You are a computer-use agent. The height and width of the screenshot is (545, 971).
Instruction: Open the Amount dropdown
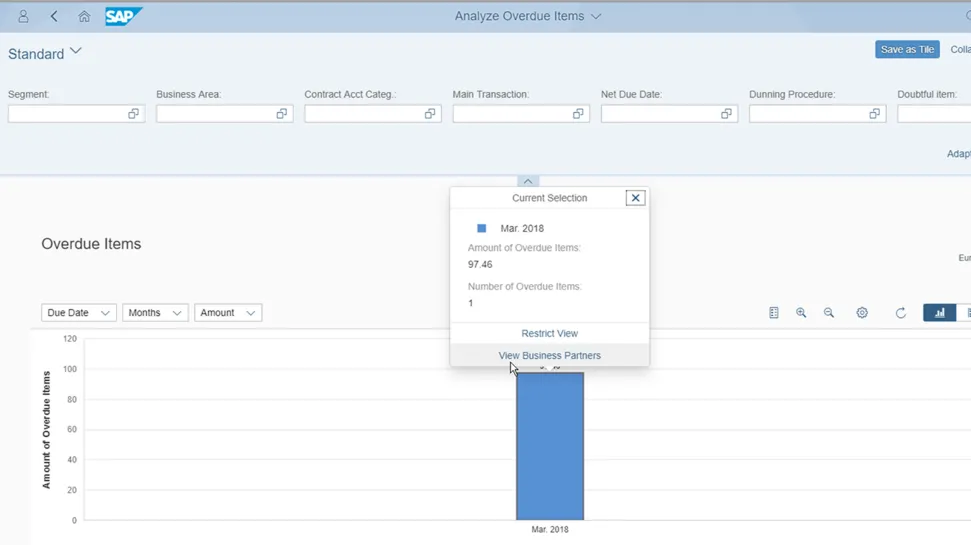click(227, 313)
